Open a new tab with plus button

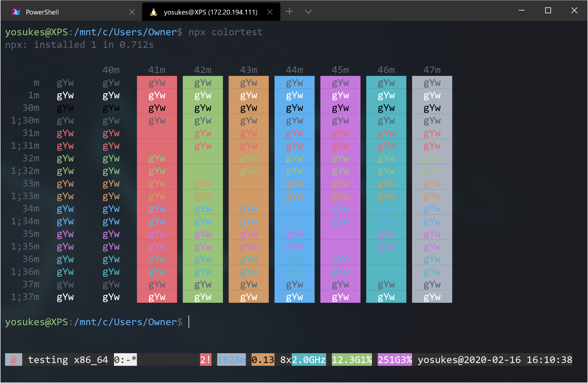pyautogui.click(x=289, y=12)
